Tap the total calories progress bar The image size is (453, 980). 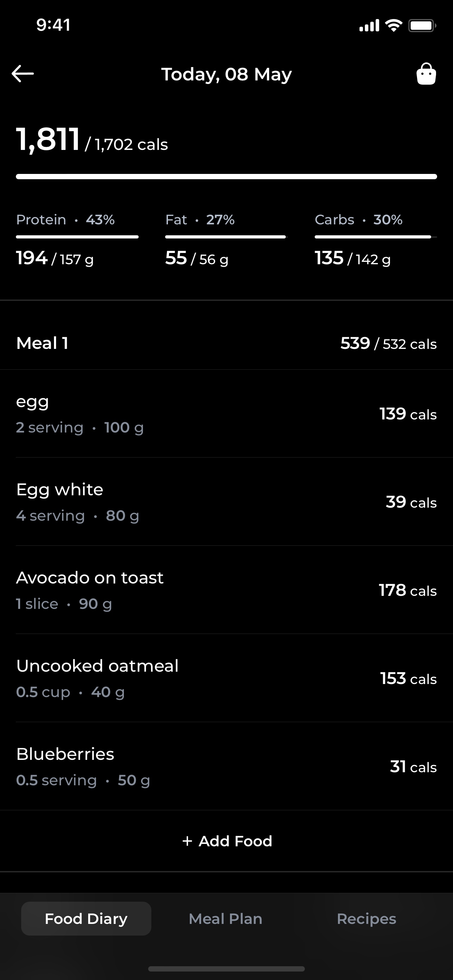(x=227, y=176)
